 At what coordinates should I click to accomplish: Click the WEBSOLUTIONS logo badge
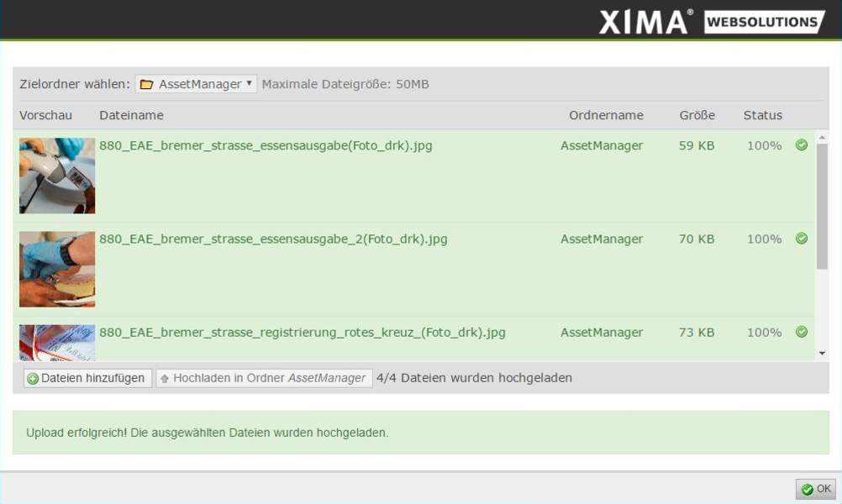764,22
